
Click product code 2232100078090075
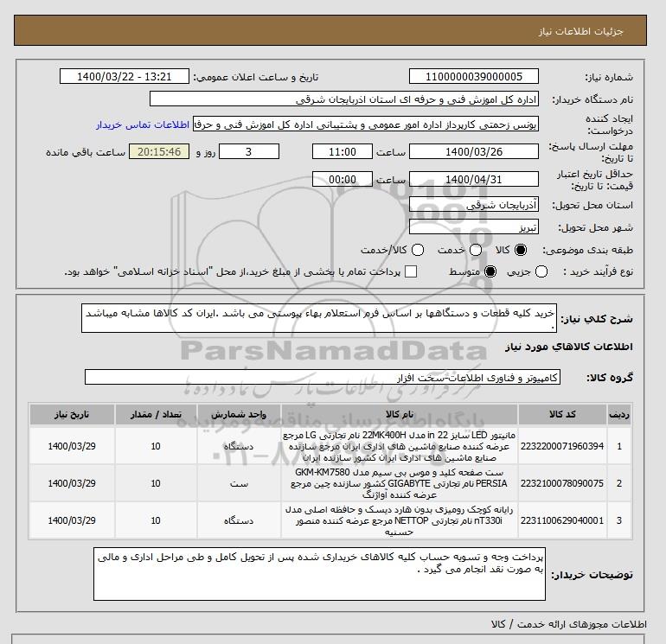point(562,483)
